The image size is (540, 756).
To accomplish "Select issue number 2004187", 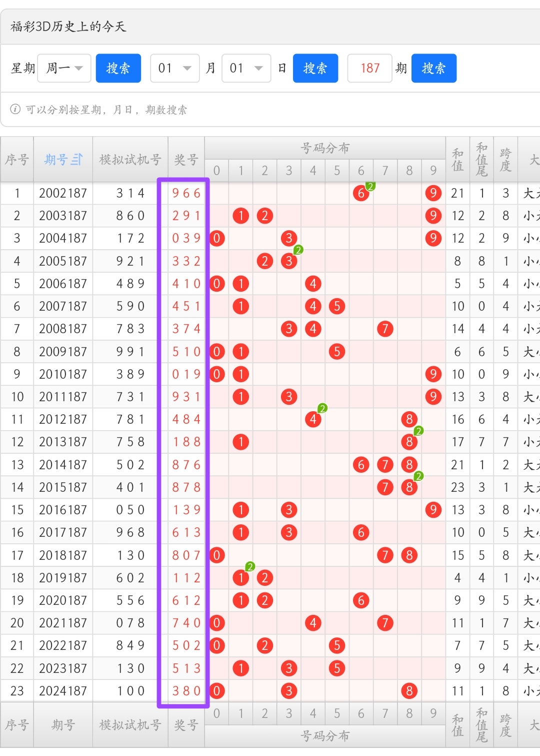I will (x=63, y=238).
